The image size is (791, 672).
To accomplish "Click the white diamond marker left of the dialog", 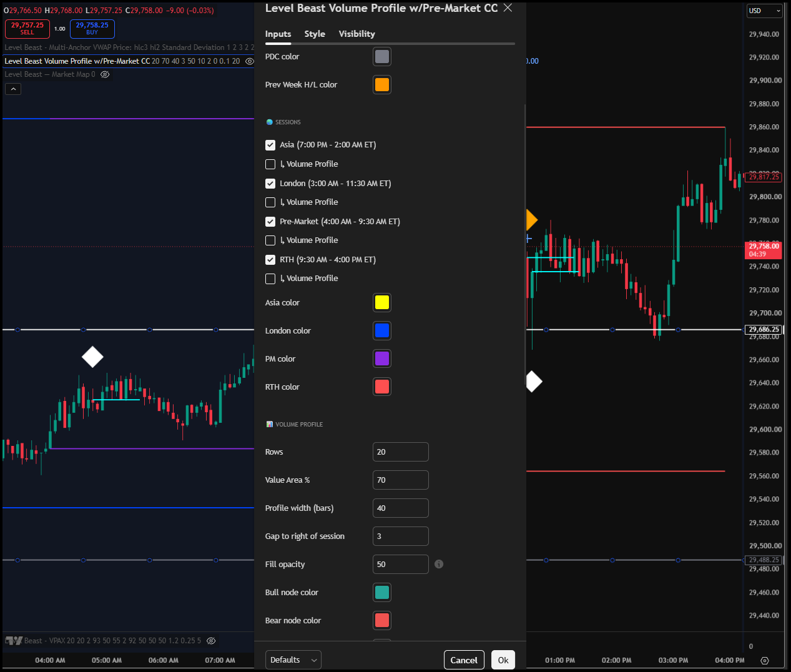I will [x=92, y=357].
